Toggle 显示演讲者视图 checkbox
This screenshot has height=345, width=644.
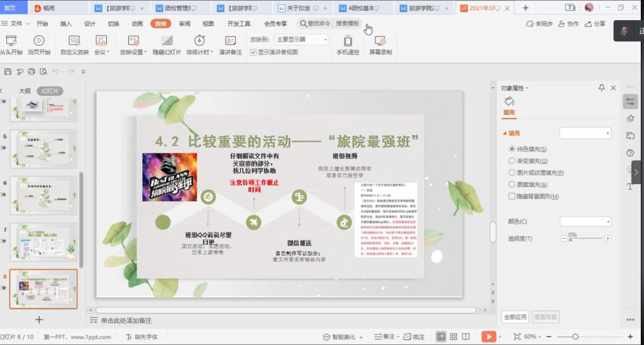pyautogui.click(x=253, y=52)
